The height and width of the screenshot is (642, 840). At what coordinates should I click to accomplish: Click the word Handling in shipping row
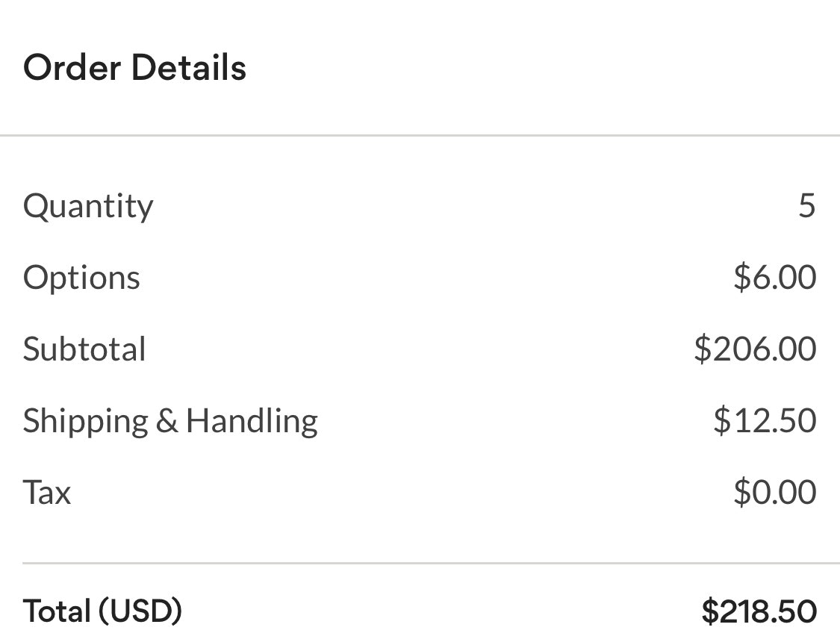pyautogui.click(x=252, y=421)
